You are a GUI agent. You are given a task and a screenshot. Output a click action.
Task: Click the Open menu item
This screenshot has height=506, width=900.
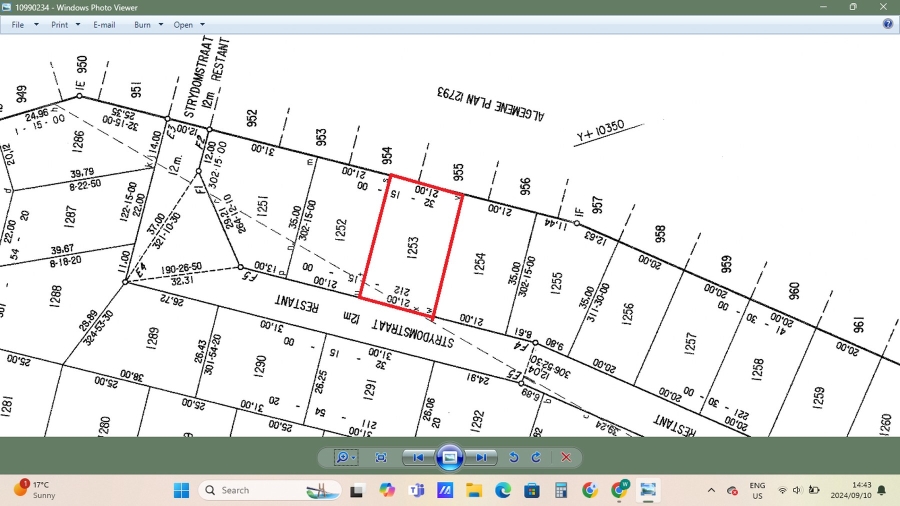pyautogui.click(x=183, y=25)
